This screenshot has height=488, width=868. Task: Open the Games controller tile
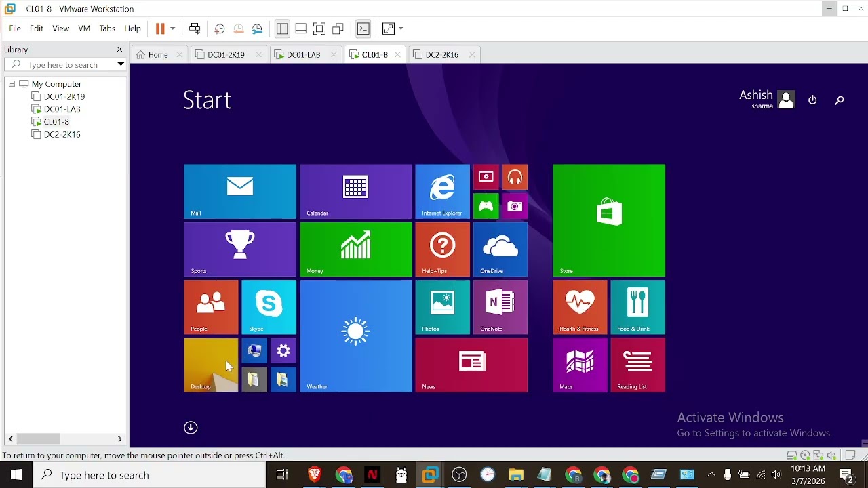pyautogui.click(x=486, y=206)
